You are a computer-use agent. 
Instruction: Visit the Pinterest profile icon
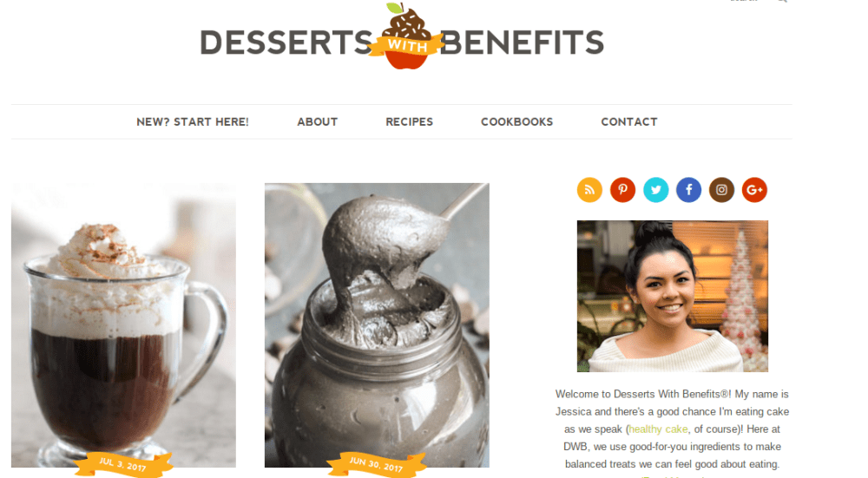point(622,190)
